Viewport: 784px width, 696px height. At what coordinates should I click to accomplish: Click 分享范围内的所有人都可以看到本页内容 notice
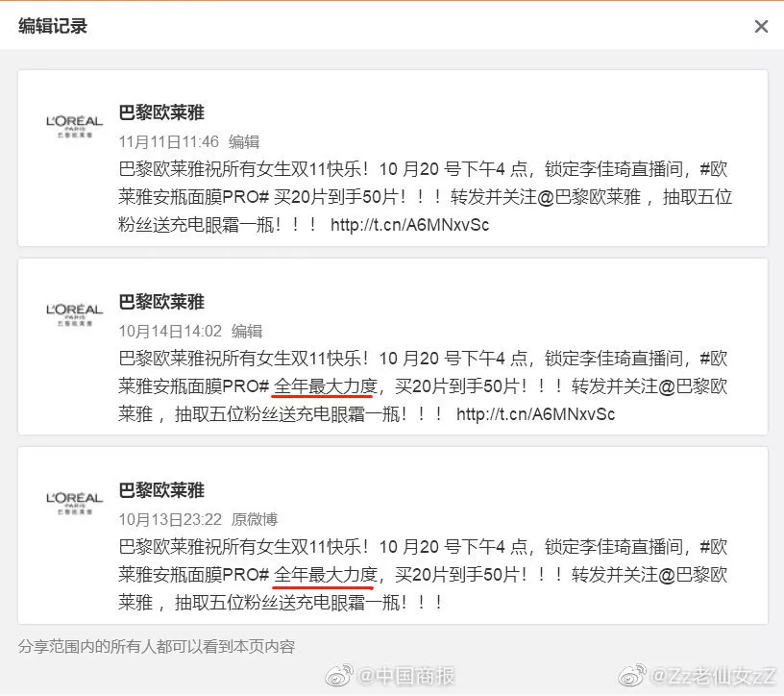pyautogui.click(x=157, y=646)
